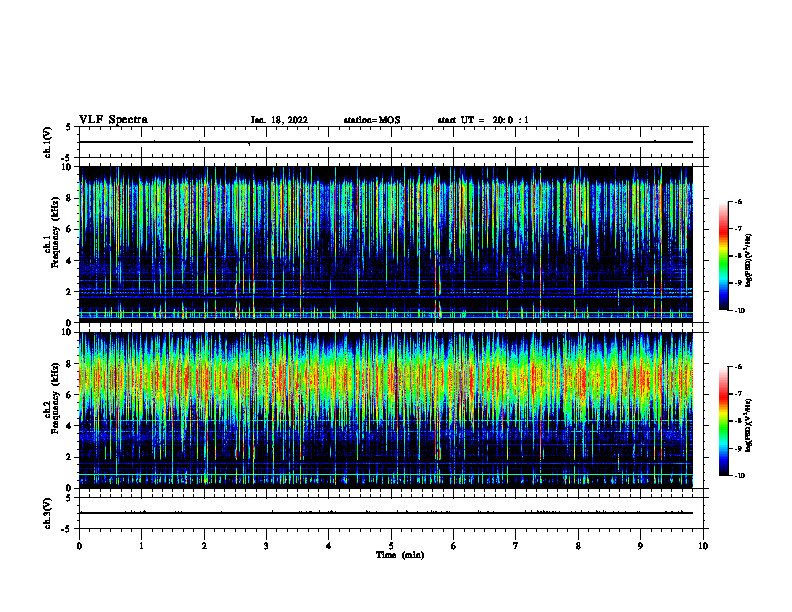Click the date label 'Jan. 18, 2022'
The image size is (792, 612).
coord(279,120)
